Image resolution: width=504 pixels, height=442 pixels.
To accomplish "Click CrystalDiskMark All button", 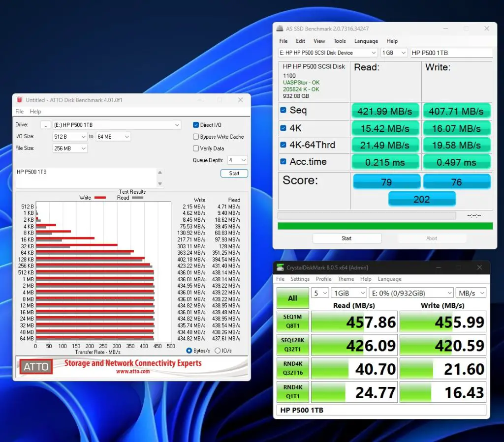I will 292,298.
